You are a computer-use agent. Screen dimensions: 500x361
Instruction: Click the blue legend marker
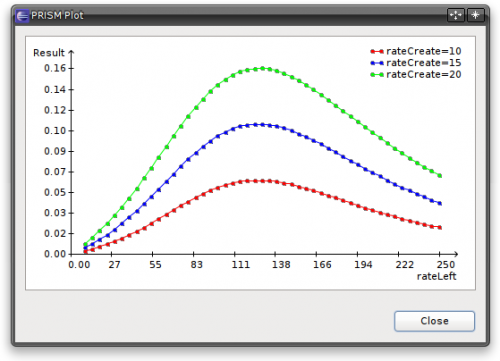click(x=377, y=63)
